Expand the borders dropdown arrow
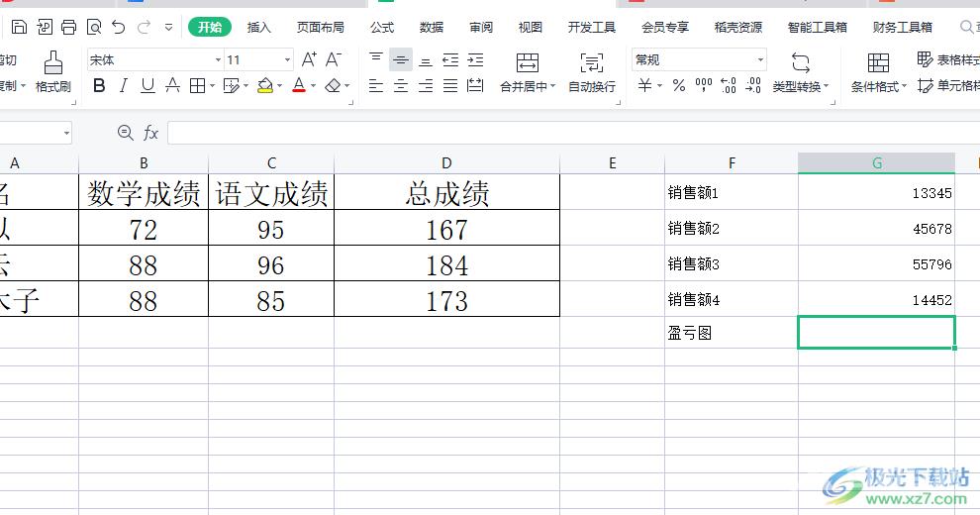The height and width of the screenshot is (515, 980). pos(213,85)
